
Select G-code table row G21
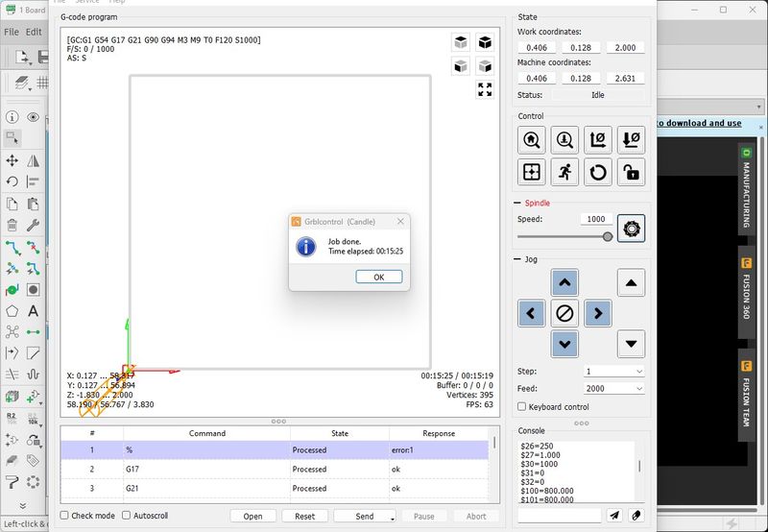(x=275, y=488)
